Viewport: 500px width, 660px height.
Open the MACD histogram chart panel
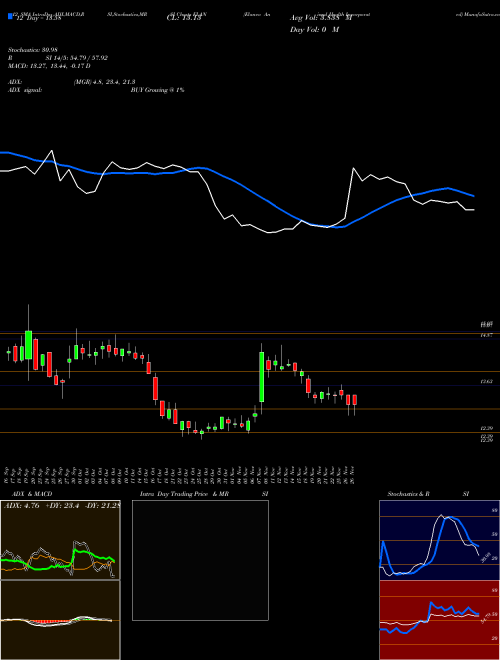click(60, 620)
